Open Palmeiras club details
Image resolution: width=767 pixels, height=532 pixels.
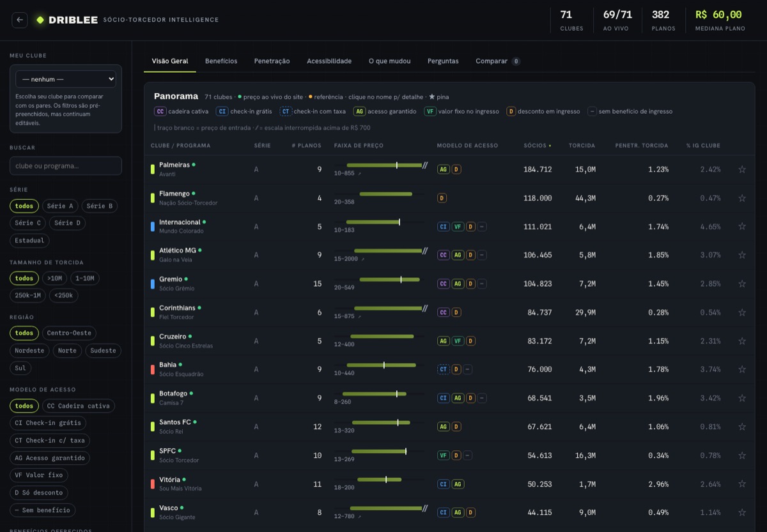(x=174, y=165)
